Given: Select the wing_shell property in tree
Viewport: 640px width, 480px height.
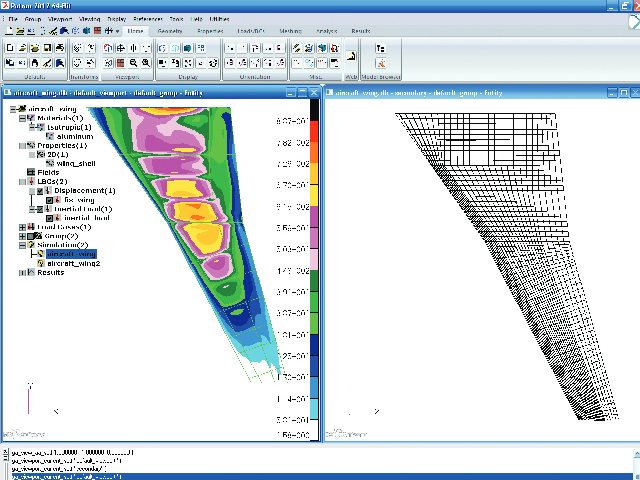Looking at the screenshot, I should coord(76,164).
